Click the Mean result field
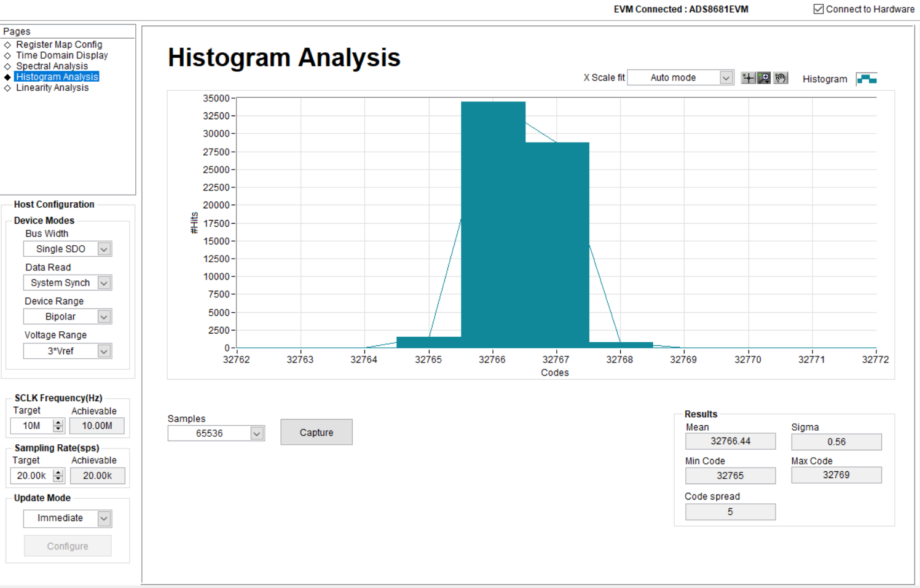Image resolution: width=920 pixels, height=588 pixels. click(x=730, y=441)
